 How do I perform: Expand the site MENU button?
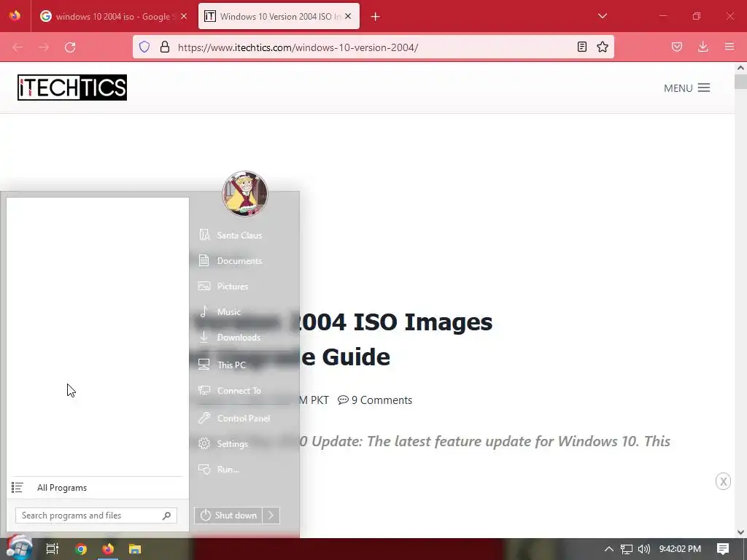[687, 88]
